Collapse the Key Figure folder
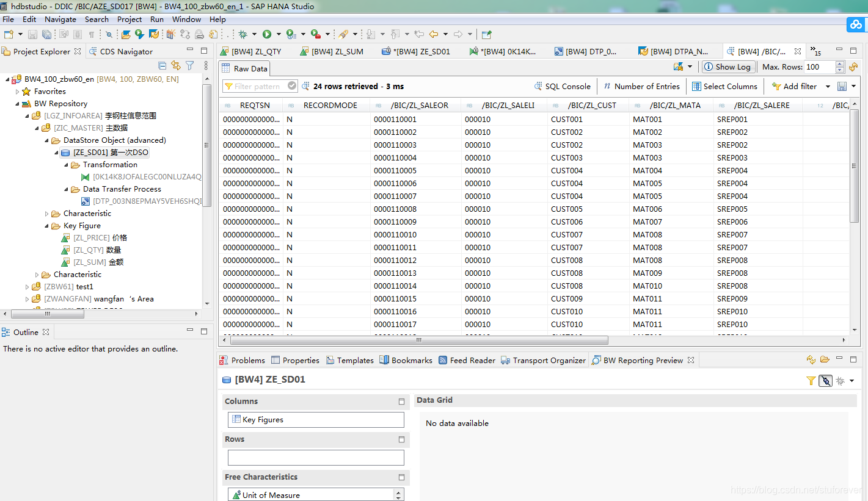Viewport: 868px width, 501px height. (46, 226)
